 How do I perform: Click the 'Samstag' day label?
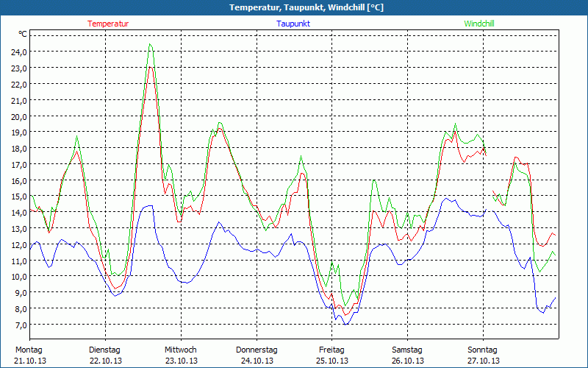[x=407, y=350]
